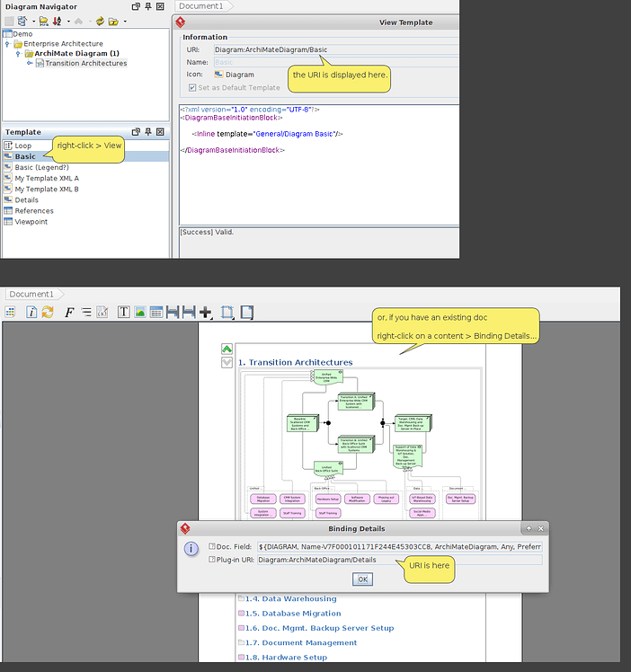
Task: Select the Viewpoint template
Action: (x=31, y=222)
